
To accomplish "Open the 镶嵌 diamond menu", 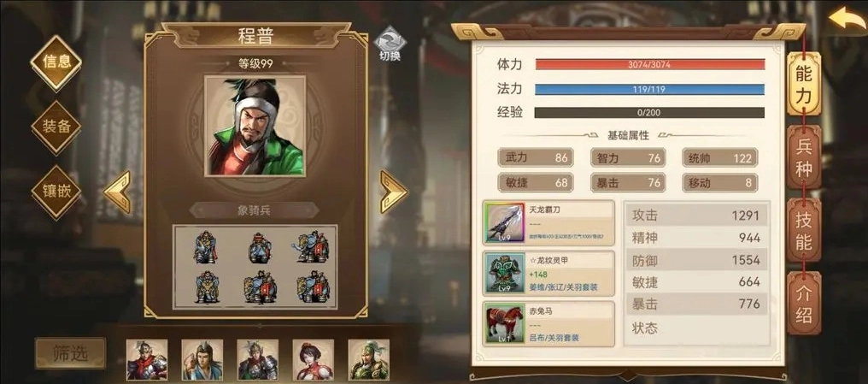I will [56, 192].
